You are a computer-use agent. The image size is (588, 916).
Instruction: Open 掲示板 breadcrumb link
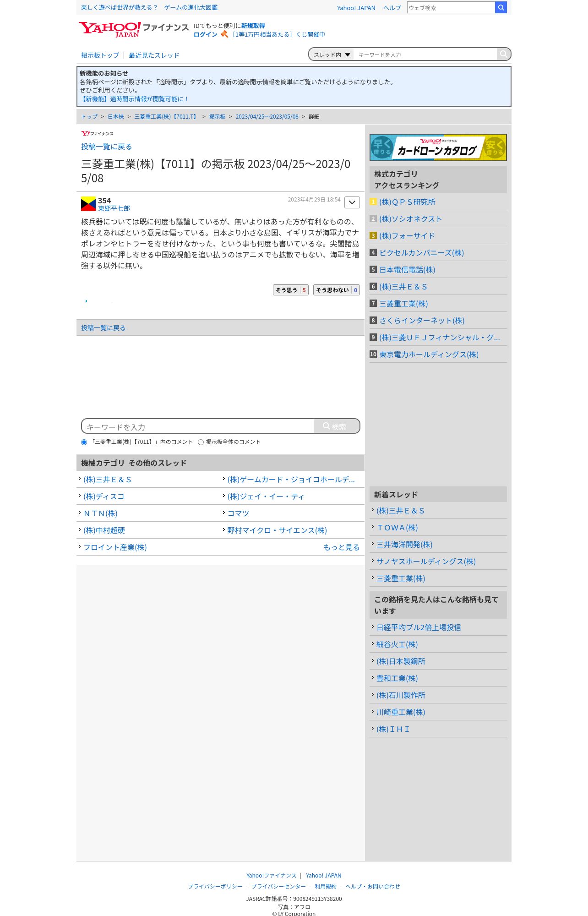pyautogui.click(x=217, y=117)
